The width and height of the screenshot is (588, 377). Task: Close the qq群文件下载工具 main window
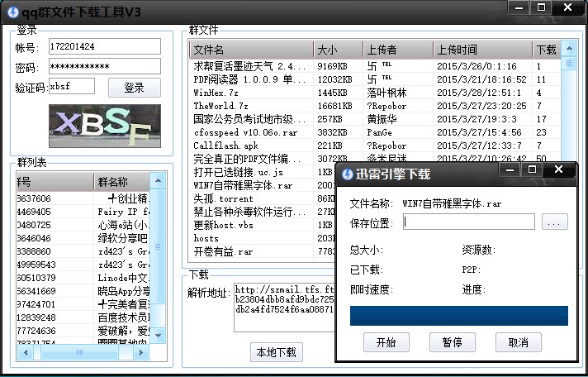567,7
